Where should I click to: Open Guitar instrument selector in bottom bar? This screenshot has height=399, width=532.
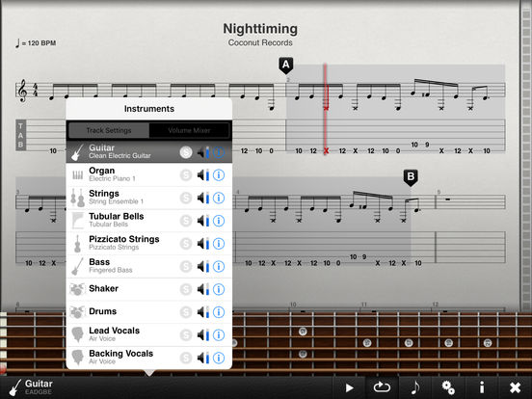pos(31,387)
